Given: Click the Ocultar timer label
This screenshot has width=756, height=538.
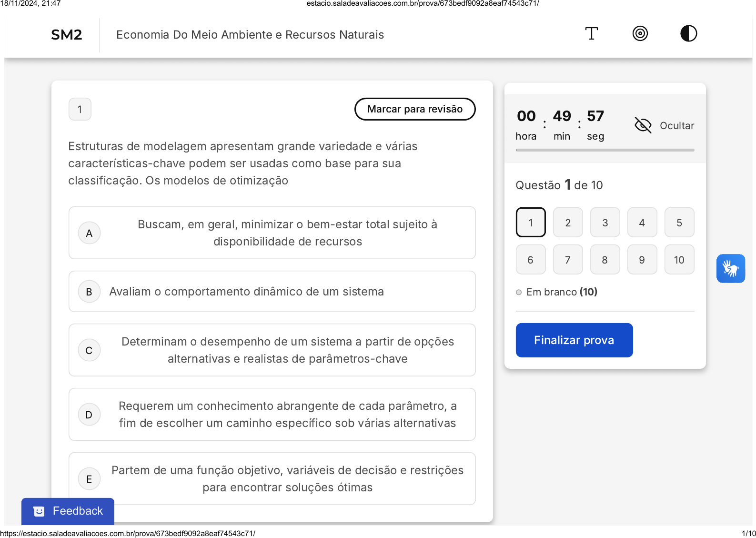Looking at the screenshot, I should pos(676,126).
